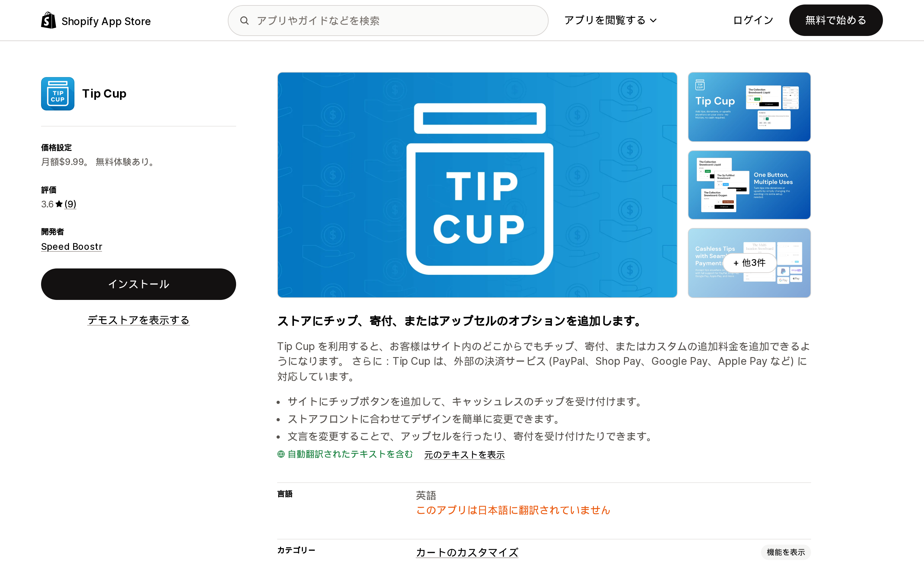The height and width of the screenshot is (578, 924).
Task: Click the Shopify bag logo icon
Action: 48,20
